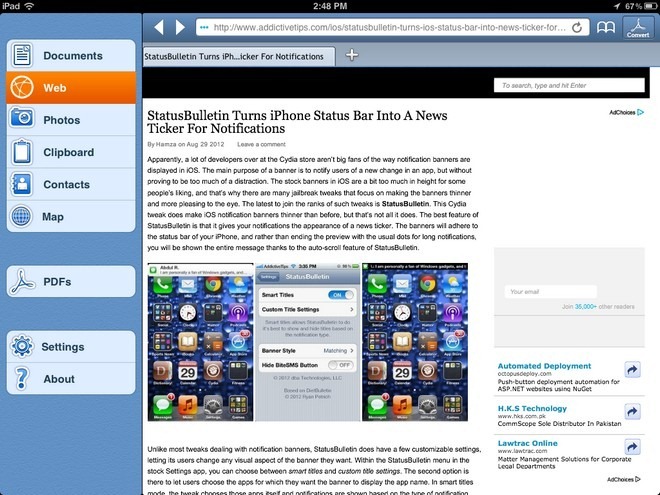Open the bookmarks book icon
This screenshot has height=495, width=660.
click(606, 28)
